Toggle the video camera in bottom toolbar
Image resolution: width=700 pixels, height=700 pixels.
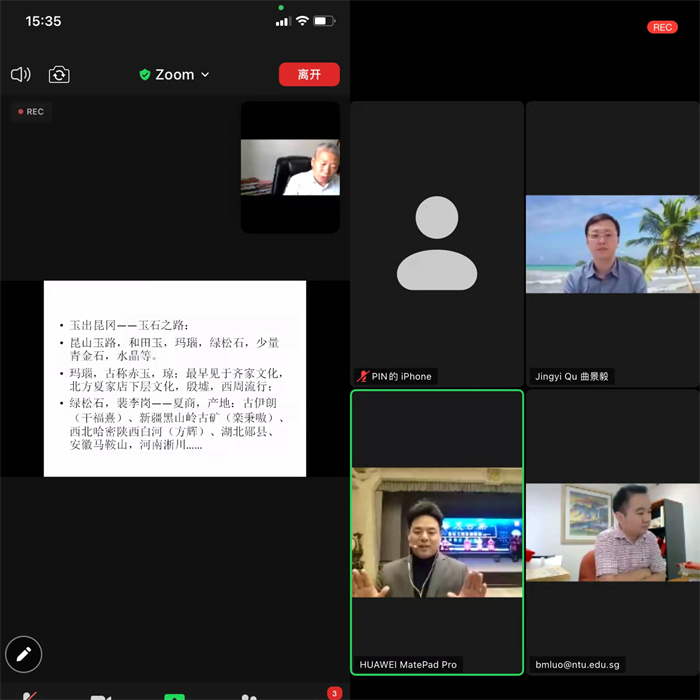point(101,695)
